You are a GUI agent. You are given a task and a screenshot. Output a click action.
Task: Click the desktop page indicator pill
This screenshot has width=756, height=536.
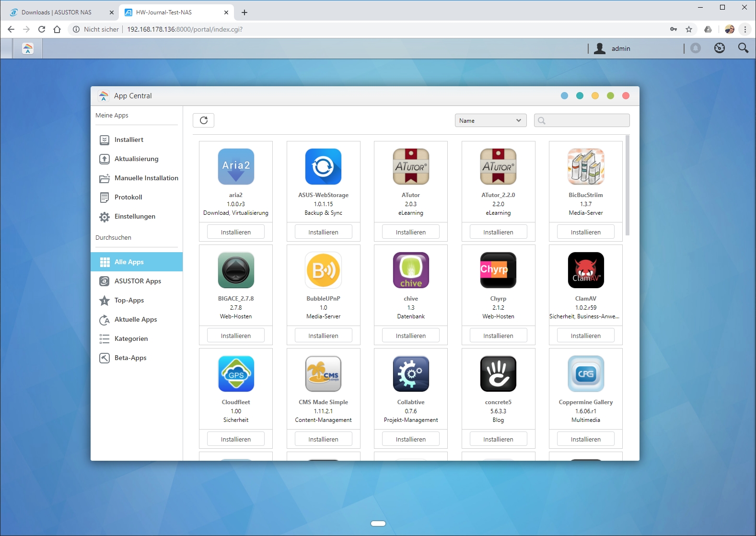[378, 524]
